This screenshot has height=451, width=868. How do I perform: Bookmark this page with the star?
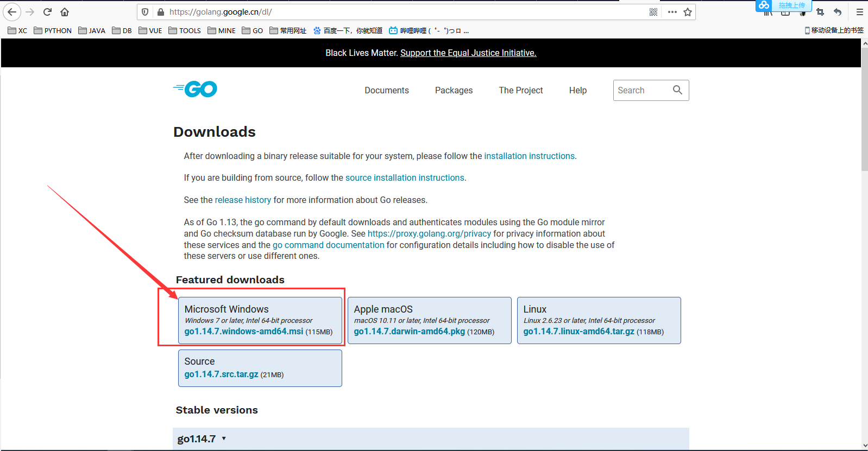(688, 12)
